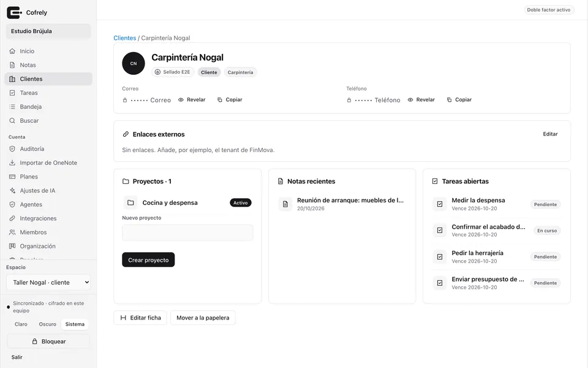Click the Bloquear button
Viewport: 588px width, 368px height.
[48, 342]
